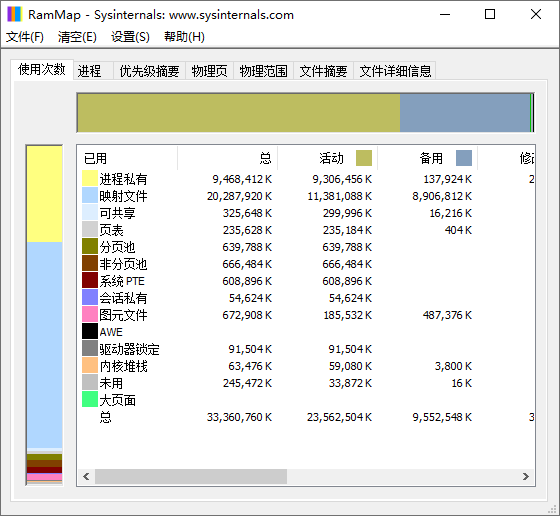
Task: Sort by the 总 column header
Action: pos(228,158)
